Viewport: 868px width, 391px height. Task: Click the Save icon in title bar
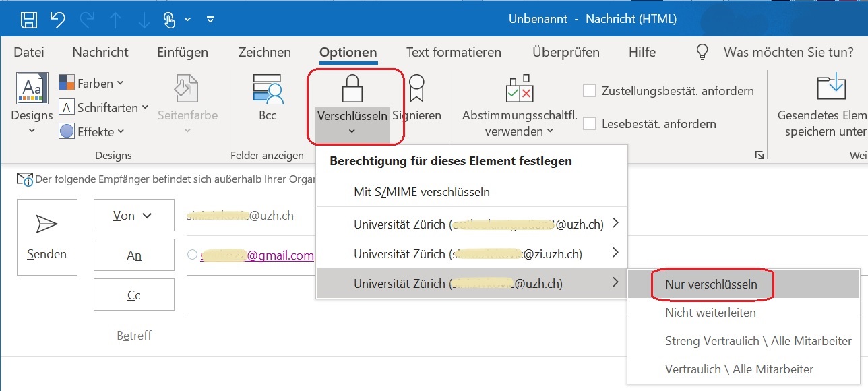(29, 20)
